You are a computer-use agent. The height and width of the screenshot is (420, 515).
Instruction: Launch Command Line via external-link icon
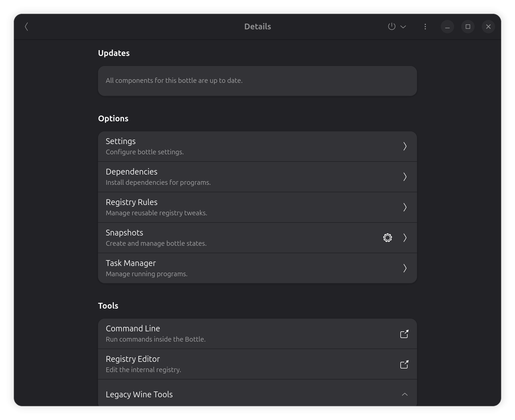click(x=404, y=334)
